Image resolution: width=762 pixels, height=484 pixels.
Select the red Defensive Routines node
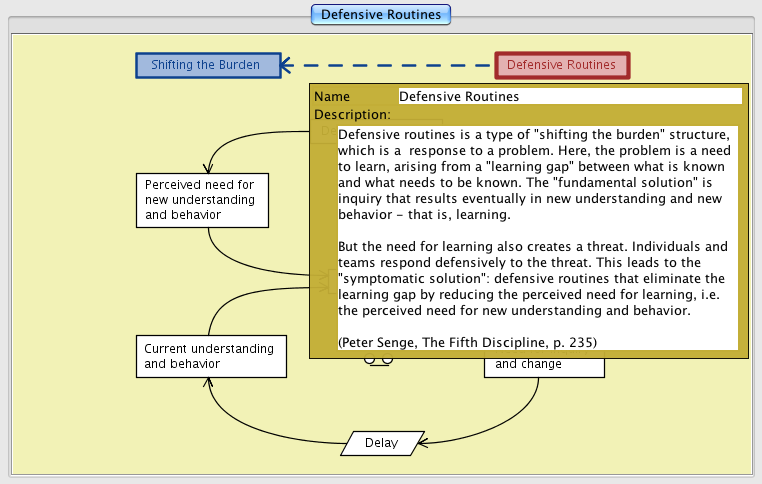(x=561, y=65)
